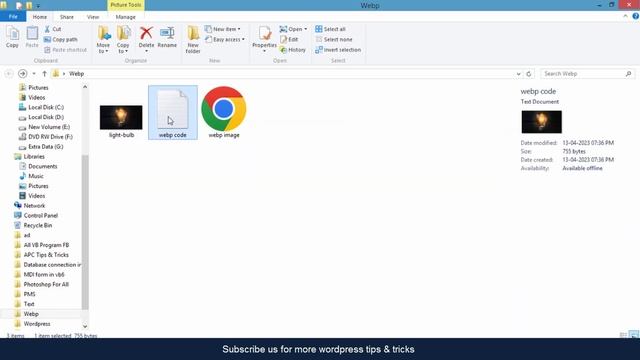This screenshot has width=640, height=360.
Task: Expand the address bar history dropdown
Action: click(518, 73)
